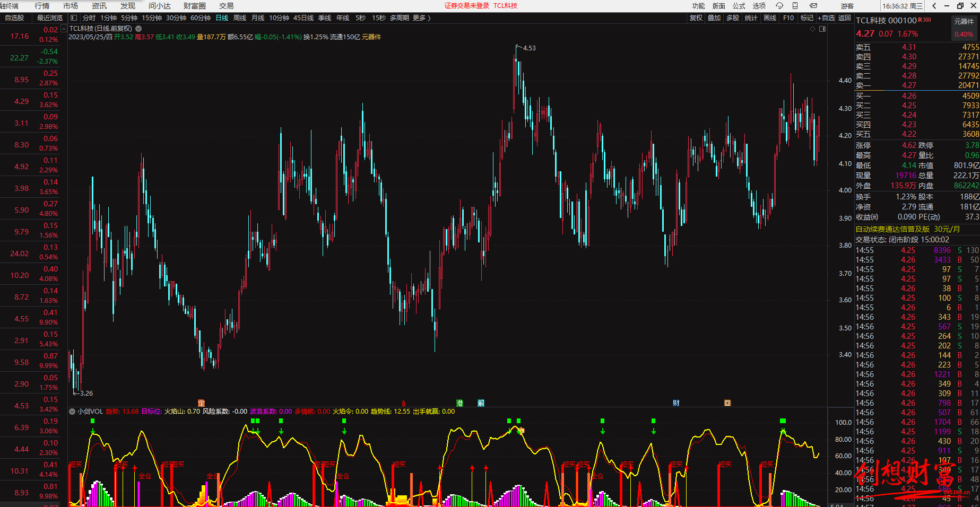
Task: Click the 财 marker on the chart timeline
Action: click(x=676, y=403)
